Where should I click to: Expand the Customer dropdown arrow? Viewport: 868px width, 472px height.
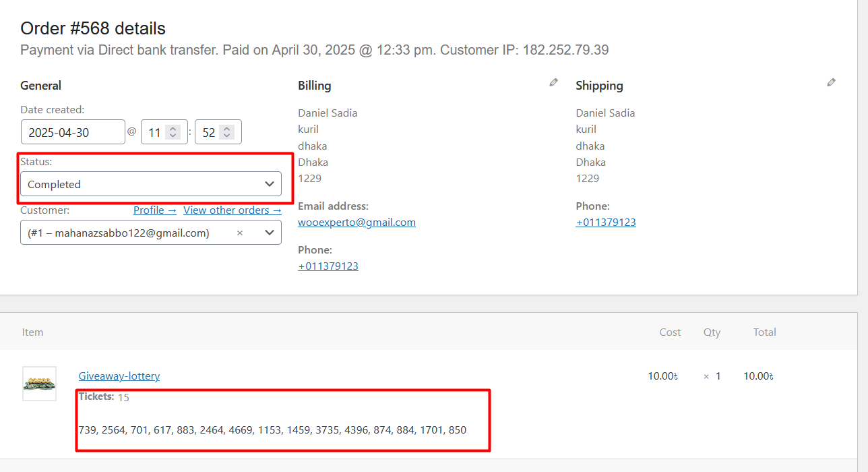tap(269, 233)
